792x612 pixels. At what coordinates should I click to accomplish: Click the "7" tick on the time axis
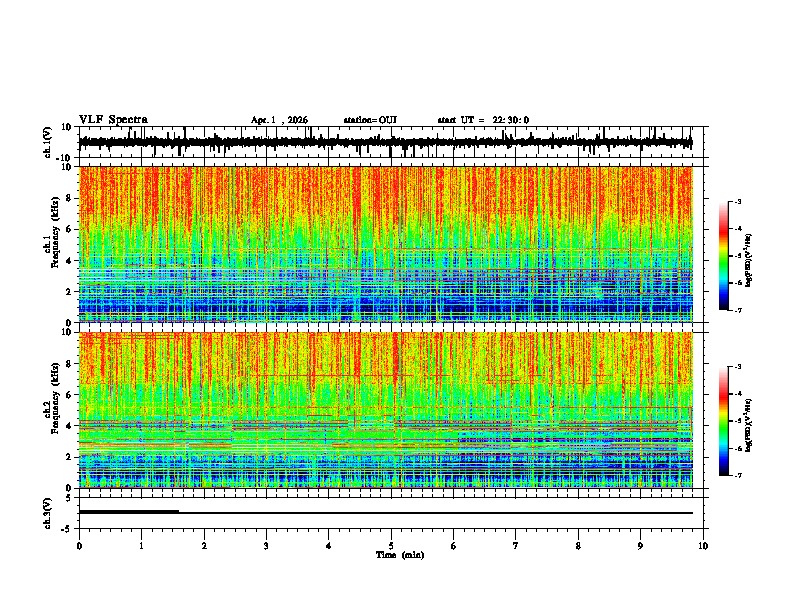pyautogui.click(x=516, y=546)
